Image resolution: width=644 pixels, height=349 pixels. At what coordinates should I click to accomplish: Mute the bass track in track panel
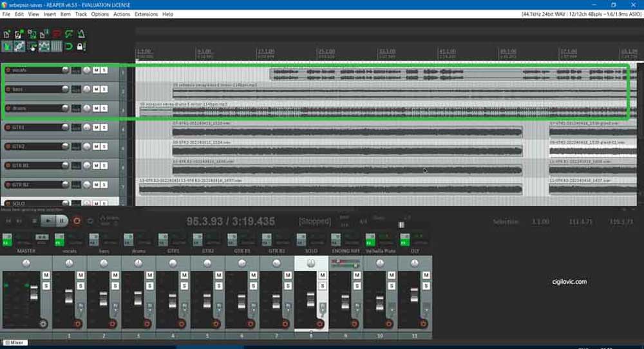click(x=96, y=90)
